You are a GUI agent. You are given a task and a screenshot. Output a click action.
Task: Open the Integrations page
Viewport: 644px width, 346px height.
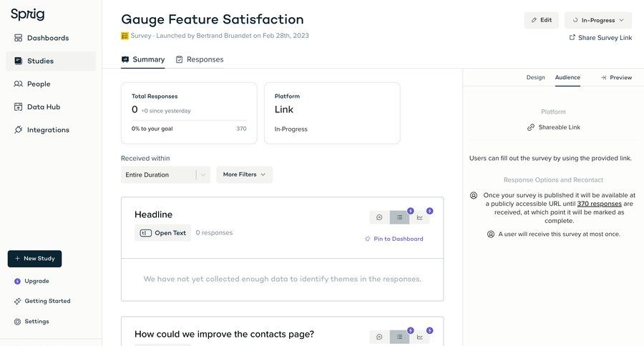click(x=47, y=129)
